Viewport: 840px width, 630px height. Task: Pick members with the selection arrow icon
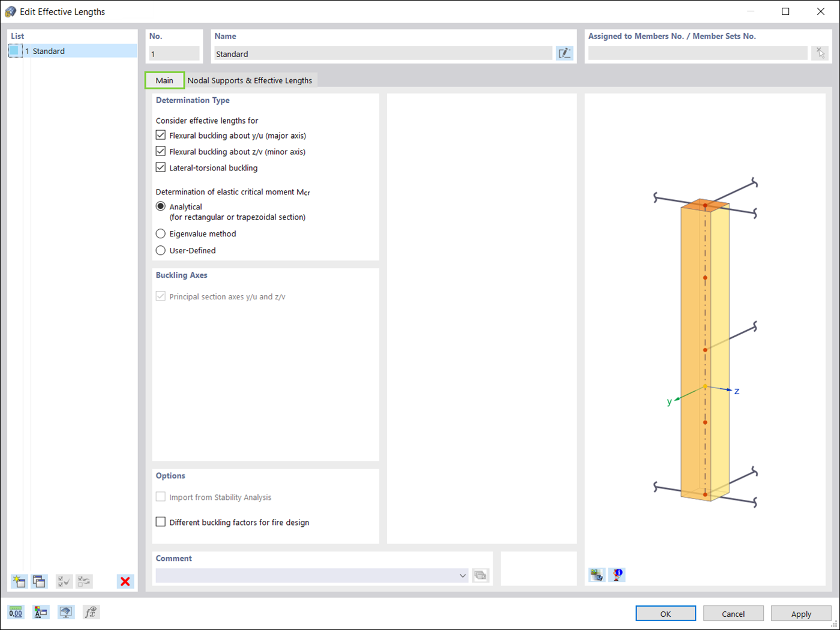coord(820,53)
